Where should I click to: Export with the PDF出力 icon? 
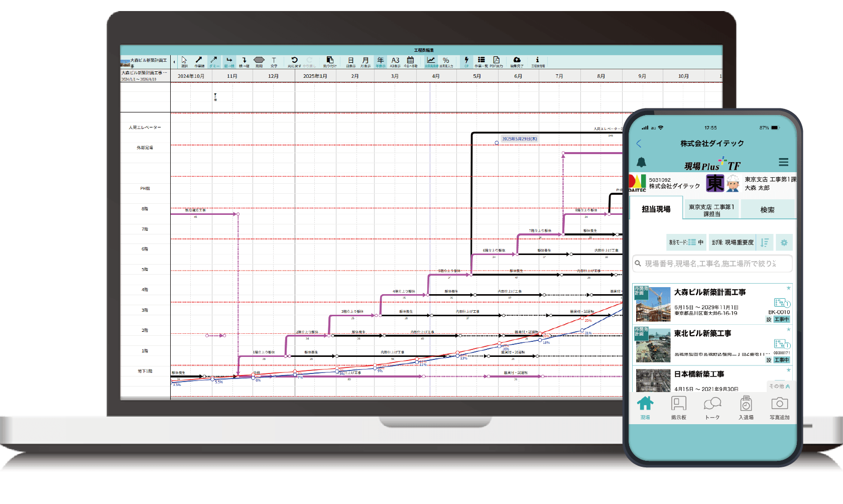[497, 62]
